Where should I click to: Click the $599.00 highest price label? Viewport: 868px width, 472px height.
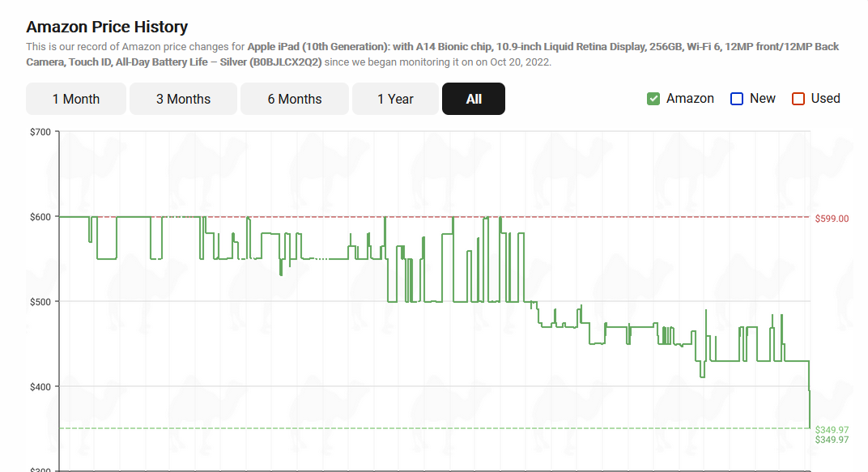(832, 219)
